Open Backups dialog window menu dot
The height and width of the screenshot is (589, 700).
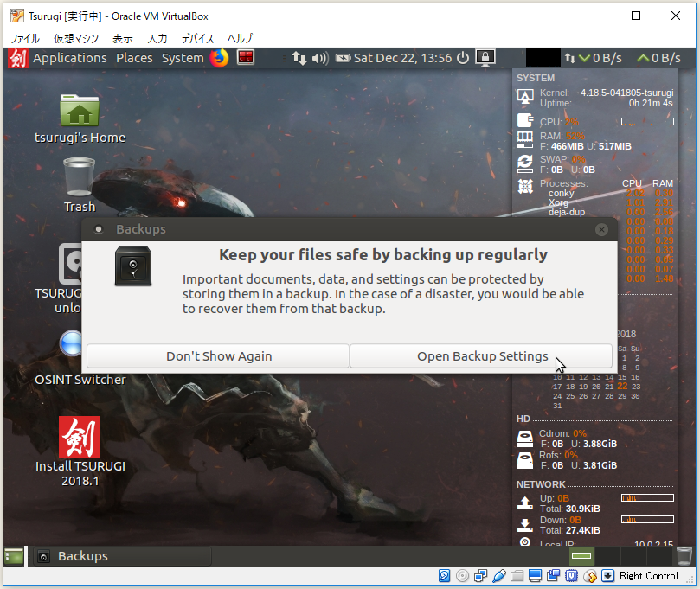pyautogui.click(x=99, y=229)
